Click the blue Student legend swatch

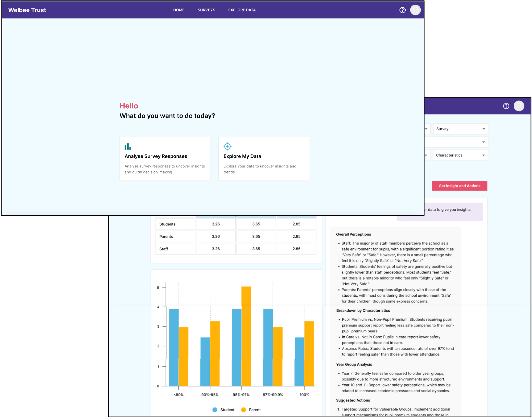click(x=215, y=409)
